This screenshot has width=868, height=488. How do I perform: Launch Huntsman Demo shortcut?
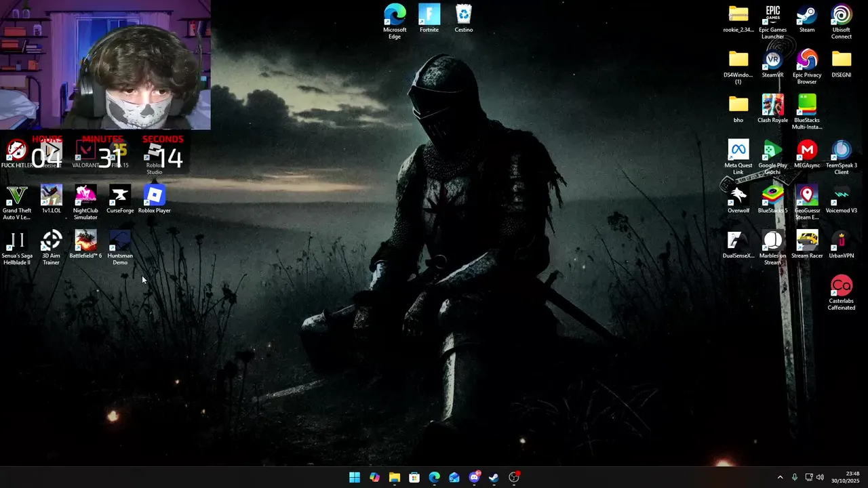coord(120,247)
